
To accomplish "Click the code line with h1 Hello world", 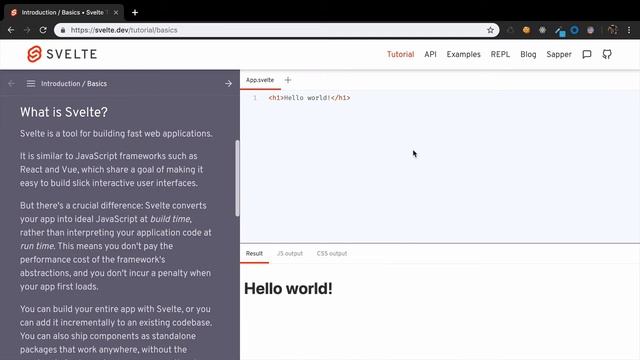I will tap(309, 98).
